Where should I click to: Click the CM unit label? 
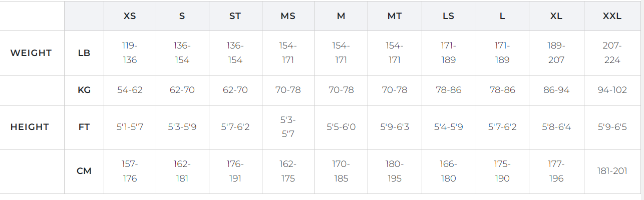[x=84, y=171]
